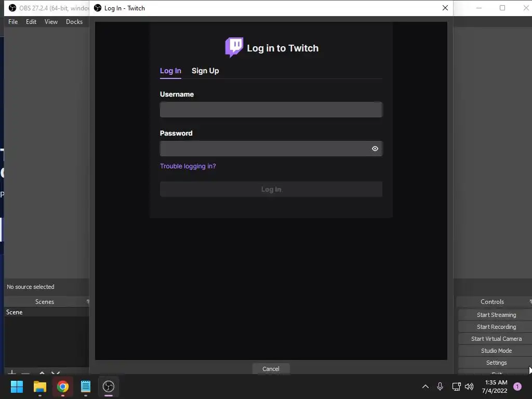Click the No source selected label

click(31, 287)
